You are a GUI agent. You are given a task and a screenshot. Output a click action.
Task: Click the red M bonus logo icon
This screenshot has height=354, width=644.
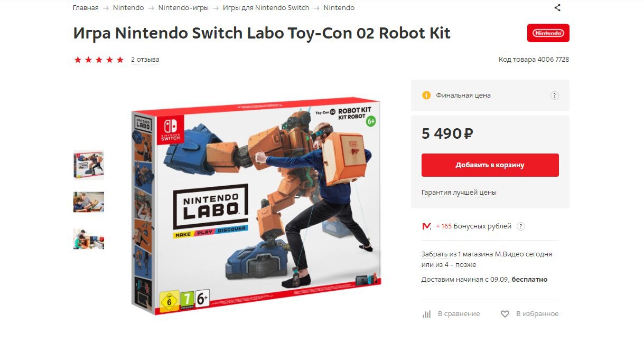[x=426, y=226]
